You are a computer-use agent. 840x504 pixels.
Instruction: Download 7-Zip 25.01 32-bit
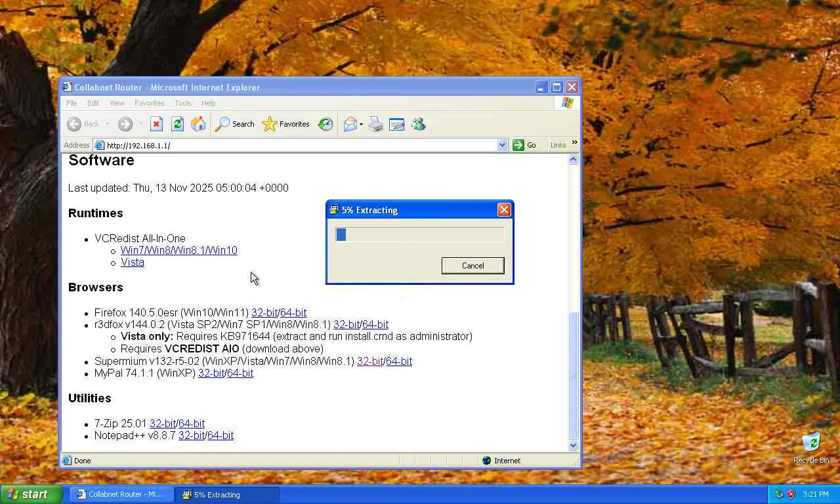163,423
